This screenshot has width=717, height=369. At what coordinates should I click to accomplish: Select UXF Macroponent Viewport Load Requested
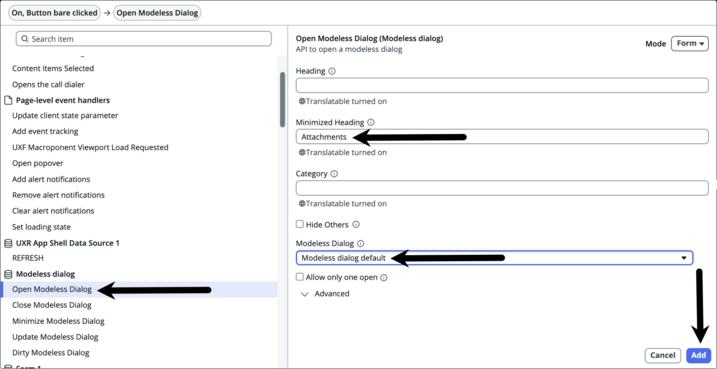point(90,148)
